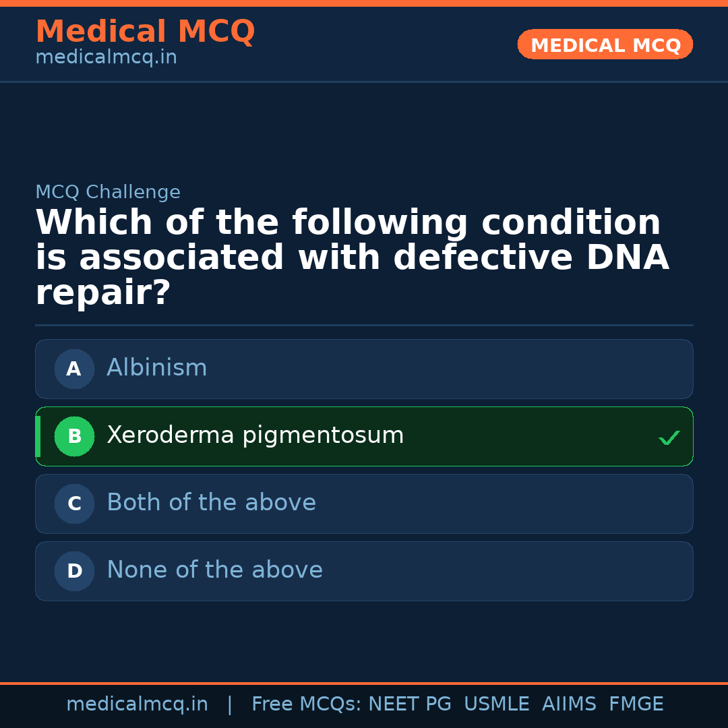Image resolution: width=728 pixels, height=728 pixels.
Task: Expand the MCQ Challenge section
Action: pyautogui.click(x=108, y=191)
